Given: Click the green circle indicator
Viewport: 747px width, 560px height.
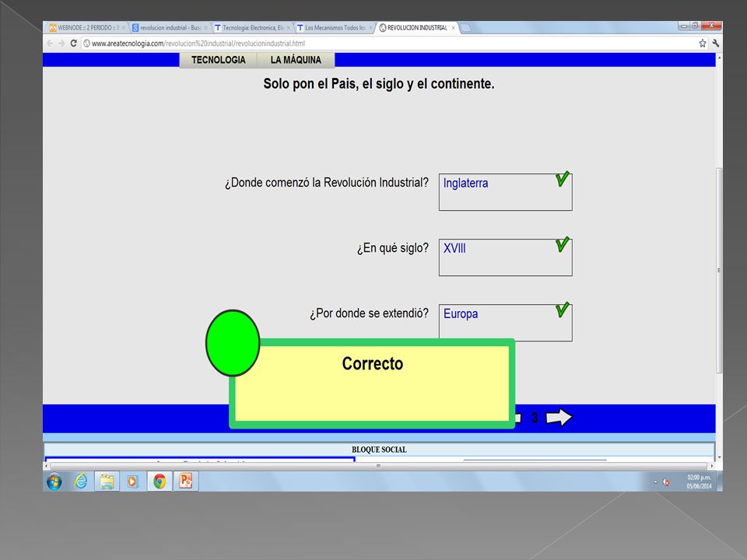Looking at the screenshot, I should pos(233,343).
